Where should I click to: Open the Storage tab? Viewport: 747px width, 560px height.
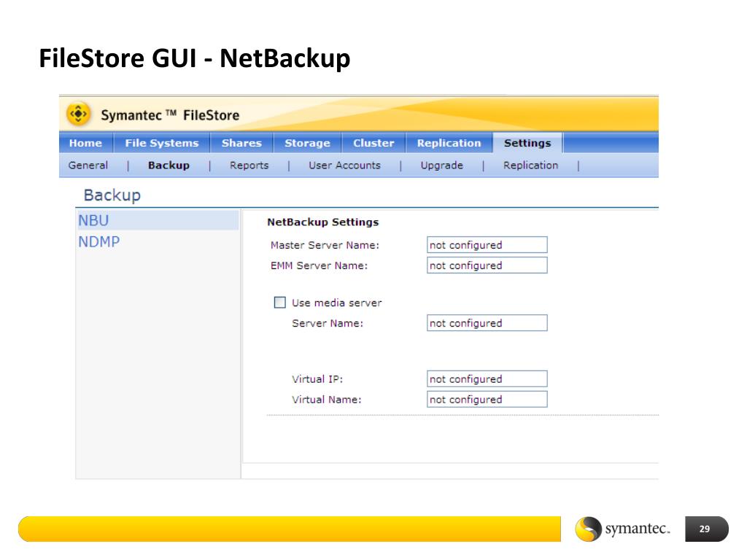(x=307, y=143)
